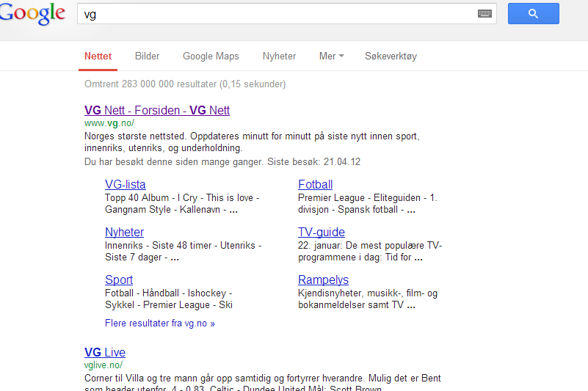Open the on-screen keyboard icon in search box
588x391 pixels.
tap(484, 14)
